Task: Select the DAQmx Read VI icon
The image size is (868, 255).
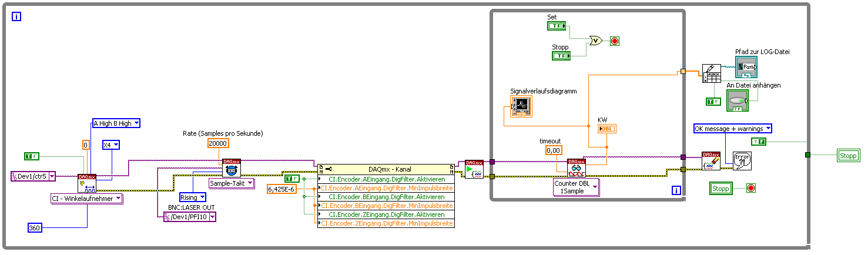Action: [x=576, y=168]
